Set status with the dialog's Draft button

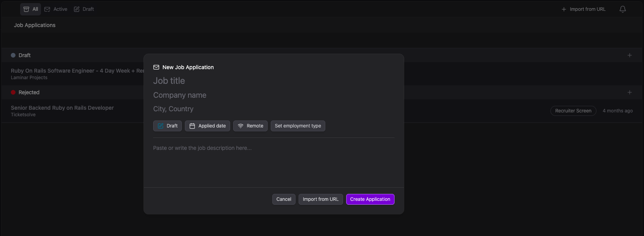pyautogui.click(x=167, y=126)
